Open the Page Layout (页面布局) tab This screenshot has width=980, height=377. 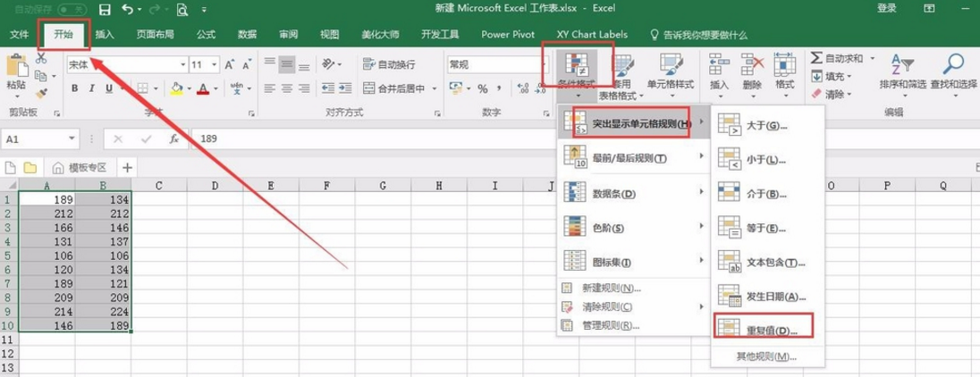click(x=155, y=34)
